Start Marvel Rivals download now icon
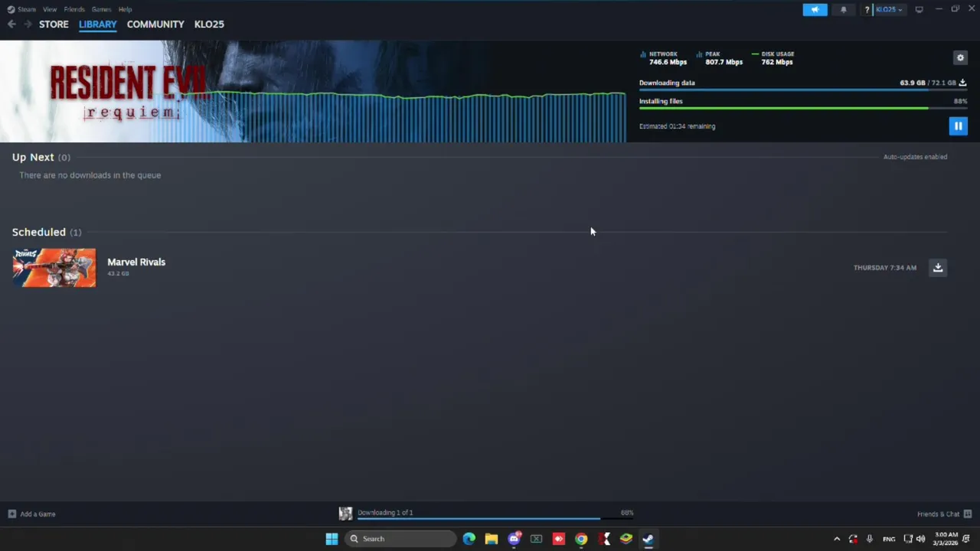This screenshot has width=980, height=551. pos(938,267)
